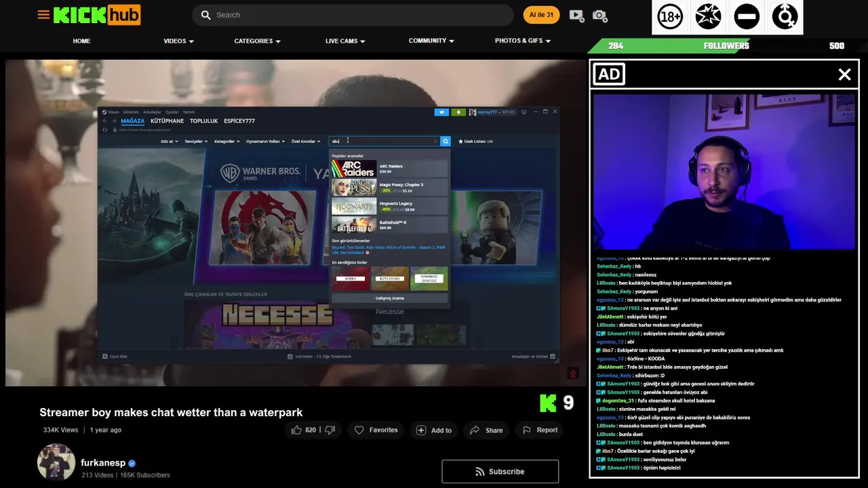Viewport: 868px width, 488px height.
Task: Switch to Steam KÜTÜPHANE tab
Action: click(167, 121)
